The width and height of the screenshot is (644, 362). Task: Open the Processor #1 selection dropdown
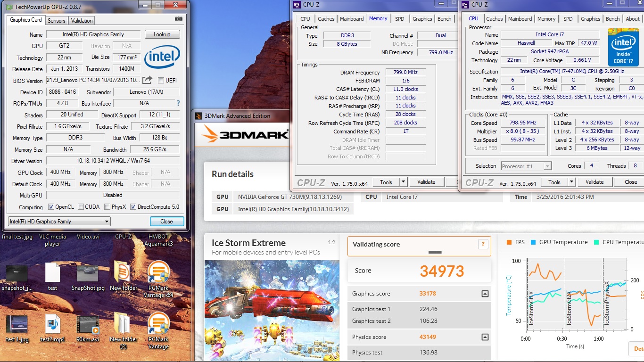(526, 166)
